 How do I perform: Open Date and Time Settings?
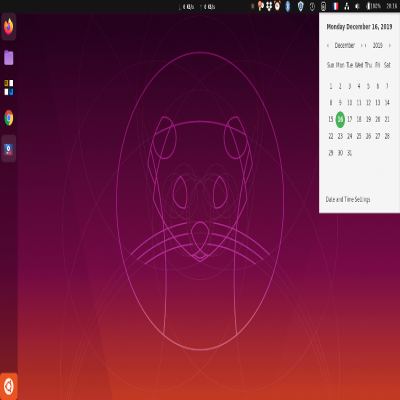[x=348, y=199]
